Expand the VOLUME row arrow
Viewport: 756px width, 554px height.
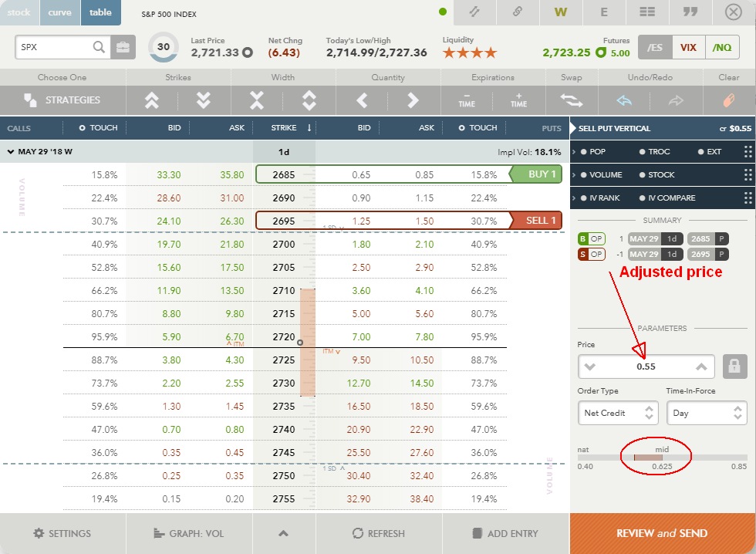coord(574,174)
